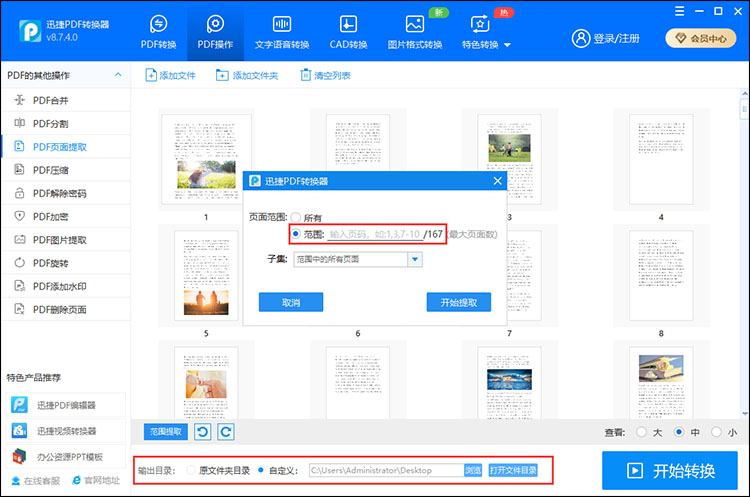
Task: Select PDF旋转 in the sidebar
Action: (x=66, y=263)
